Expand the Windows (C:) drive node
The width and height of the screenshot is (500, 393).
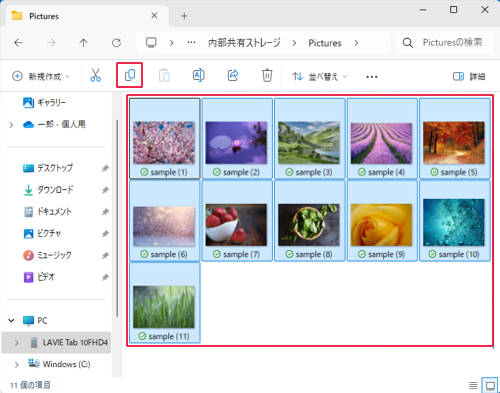point(16,364)
